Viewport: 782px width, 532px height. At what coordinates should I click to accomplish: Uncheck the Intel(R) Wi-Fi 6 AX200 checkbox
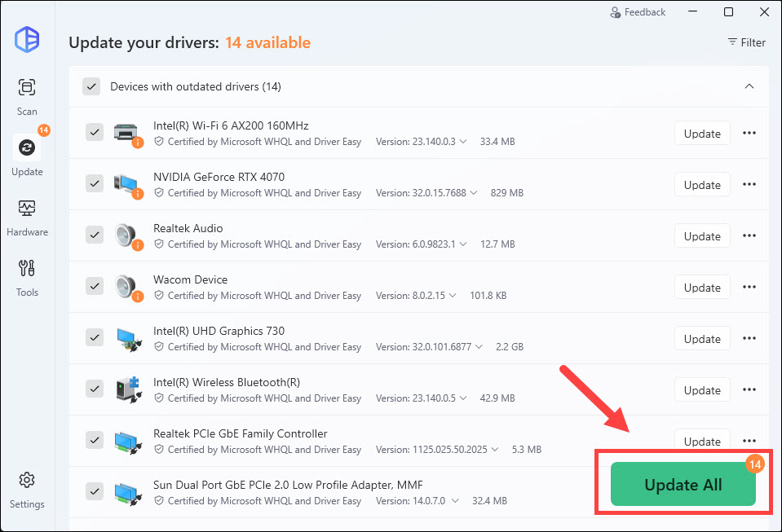[x=95, y=132]
